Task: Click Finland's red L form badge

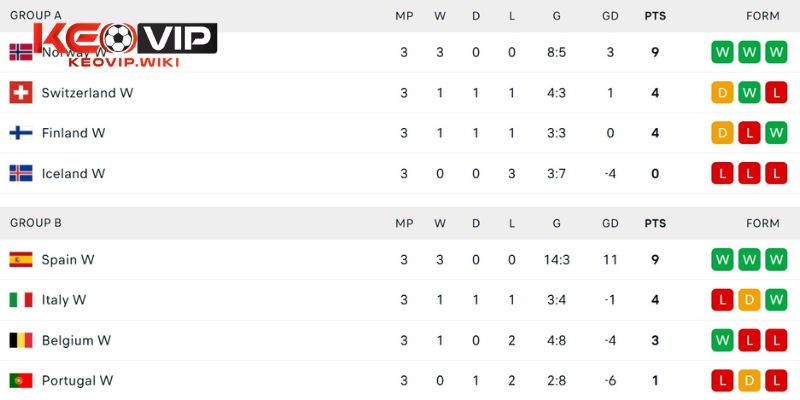Action: 749,133
